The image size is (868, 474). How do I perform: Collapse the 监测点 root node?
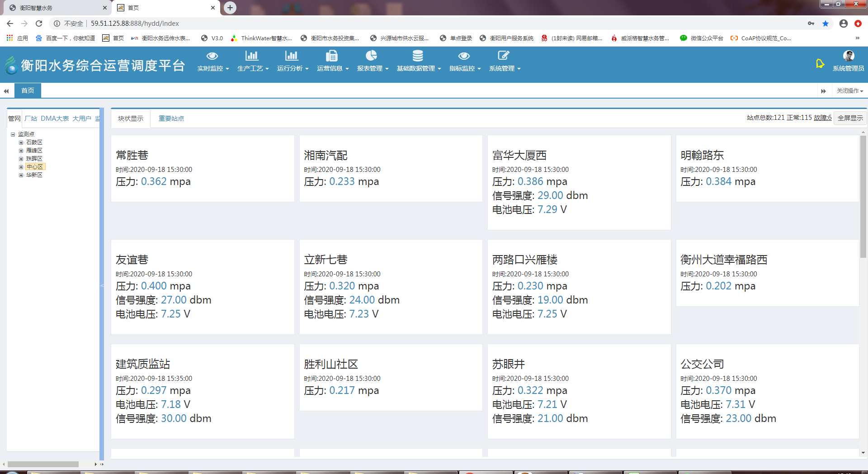coord(13,134)
